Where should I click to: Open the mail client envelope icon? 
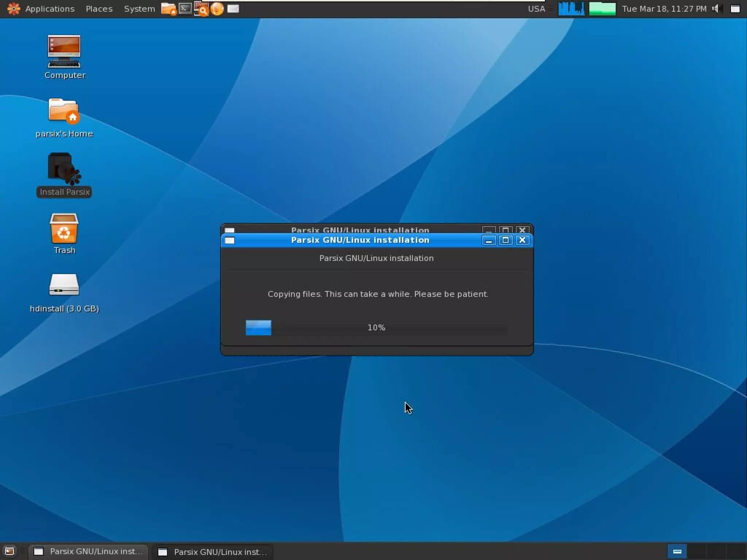(233, 9)
